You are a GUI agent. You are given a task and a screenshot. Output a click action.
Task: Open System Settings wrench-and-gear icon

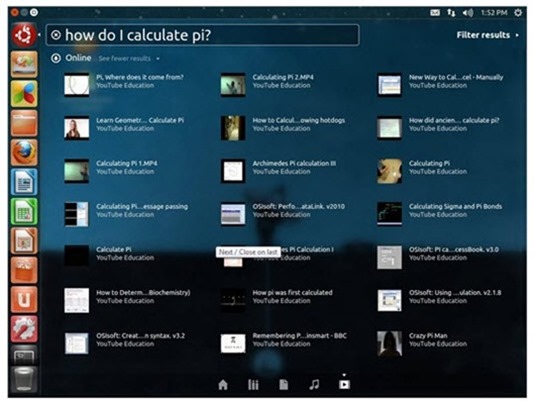click(x=24, y=328)
